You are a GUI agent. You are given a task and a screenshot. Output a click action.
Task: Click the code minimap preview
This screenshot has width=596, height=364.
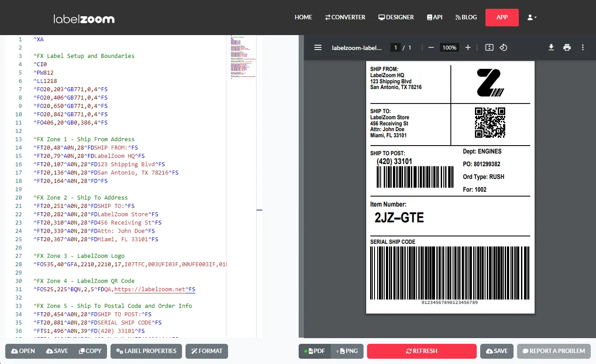pyautogui.click(x=243, y=57)
